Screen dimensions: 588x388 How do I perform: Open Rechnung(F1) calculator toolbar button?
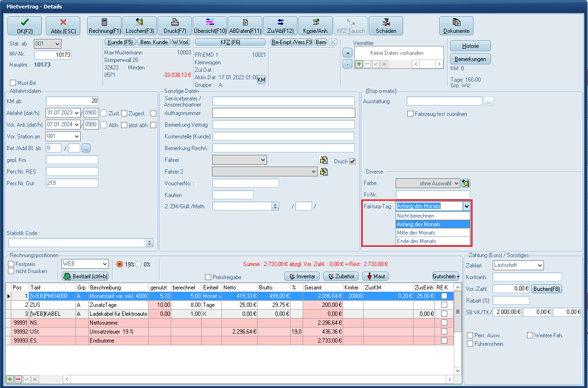click(104, 26)
